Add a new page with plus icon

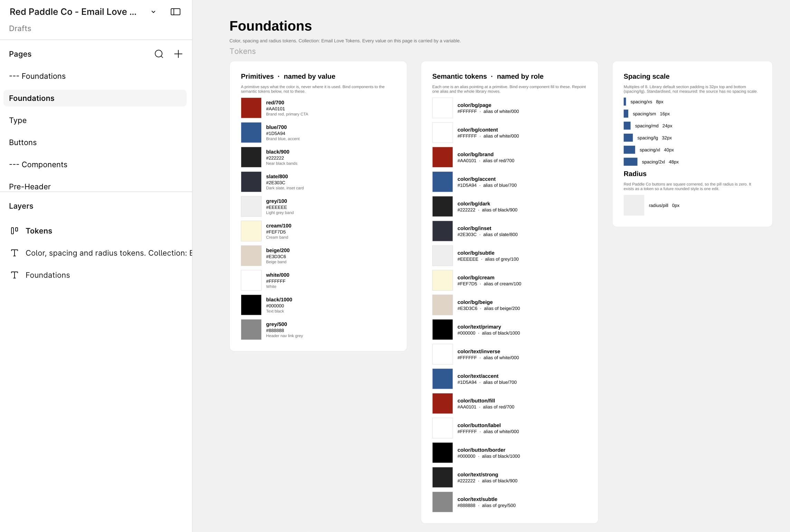pos(178,54)
